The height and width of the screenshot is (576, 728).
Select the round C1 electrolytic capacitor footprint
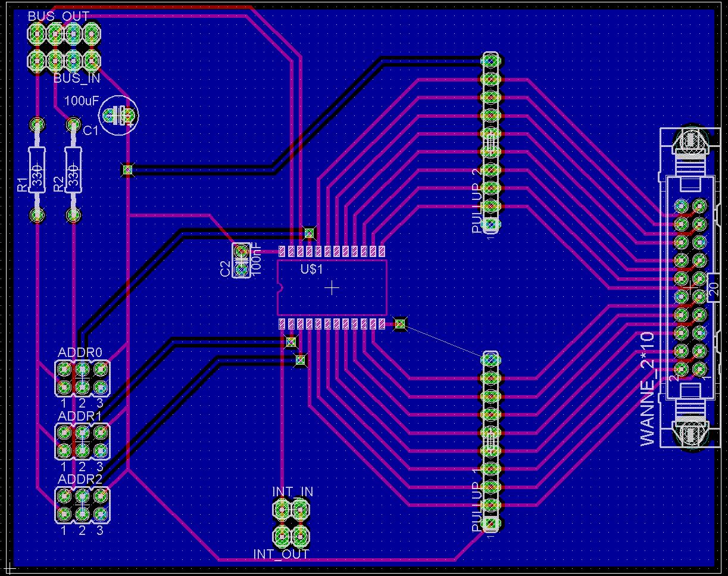(119, 115)
